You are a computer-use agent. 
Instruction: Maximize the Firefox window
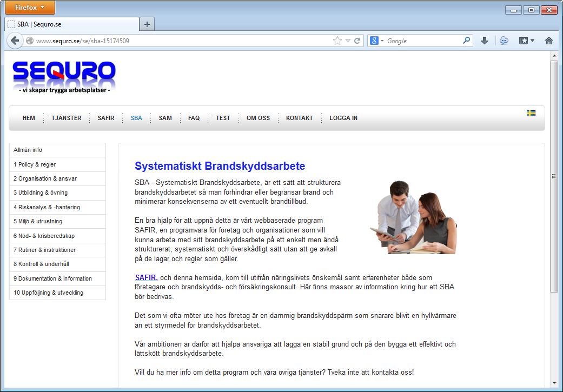531,10
